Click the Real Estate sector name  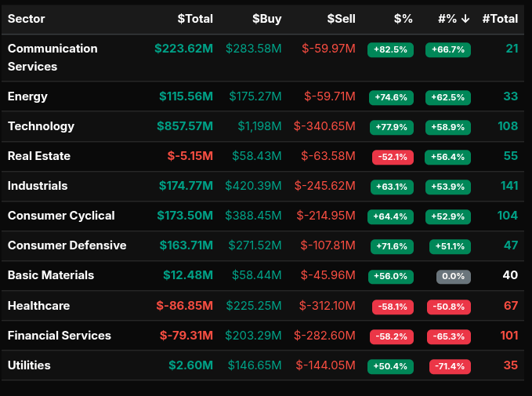(x=39, y=156)
